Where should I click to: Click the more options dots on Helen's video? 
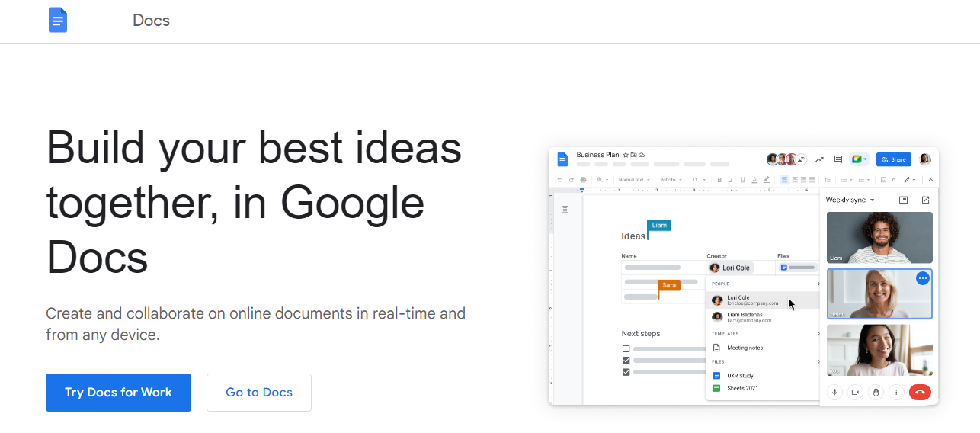pyautogui.click(x=923, y=278)
